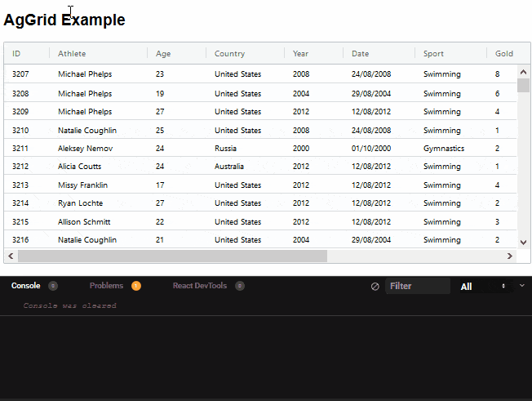Click the Russia country cell

pos(225,149)
